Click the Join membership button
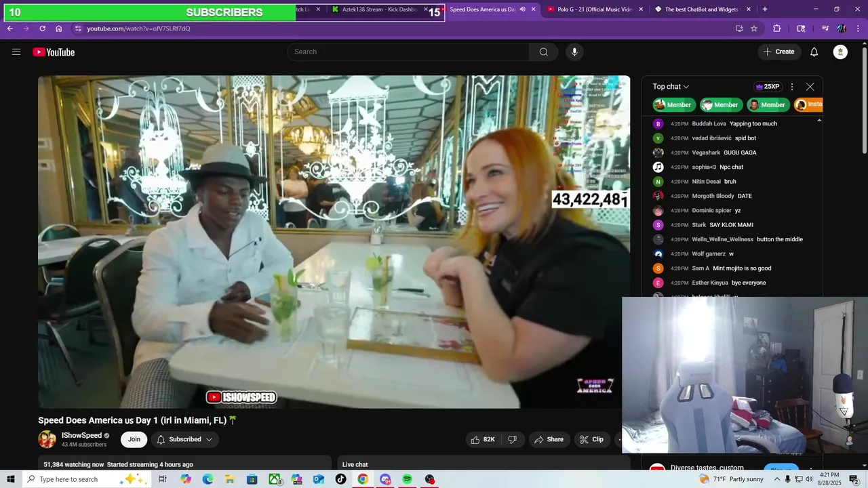Screen dimensions: 868x488 pos(134,439)
